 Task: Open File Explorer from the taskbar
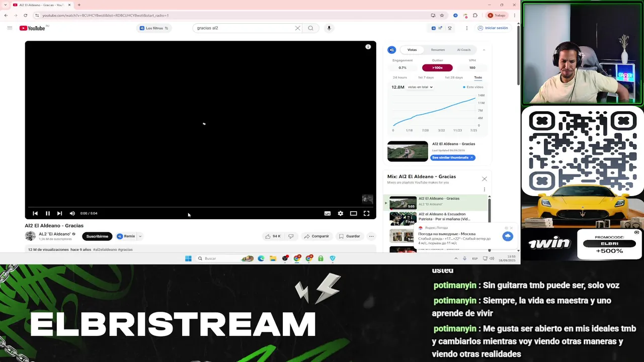click(273, 258)
